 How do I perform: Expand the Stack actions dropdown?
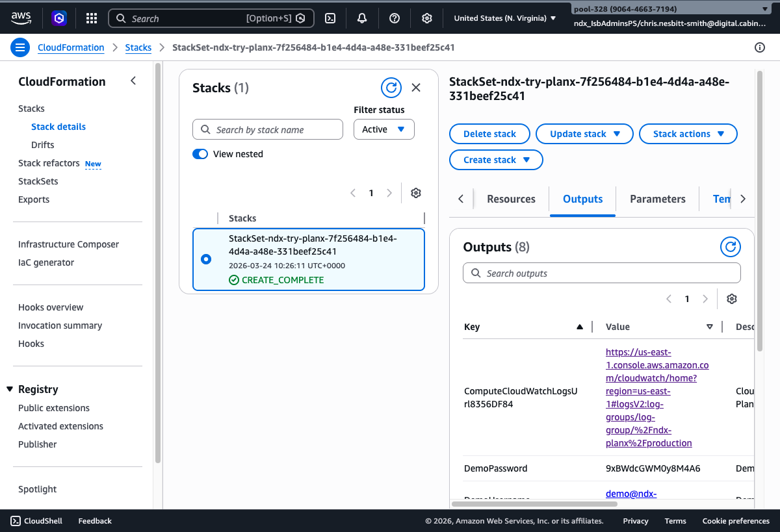point(688,134)
